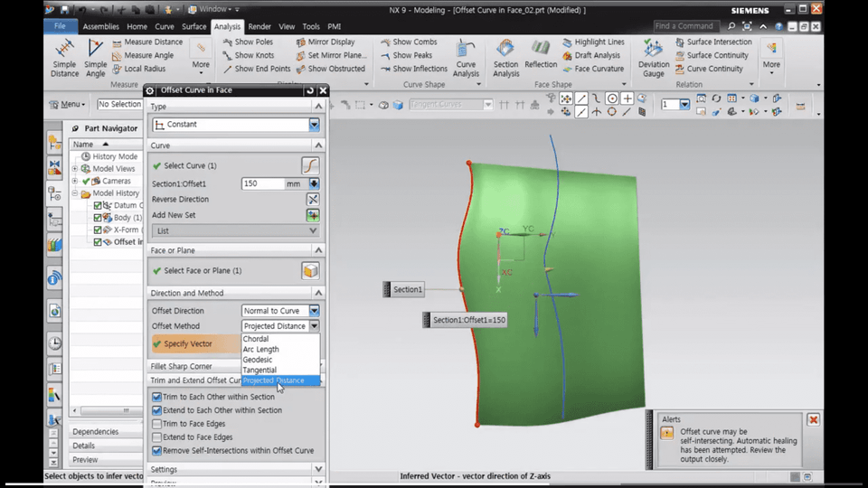
Task: Select Arc Length offset method
Action: [x=280, y=349]
